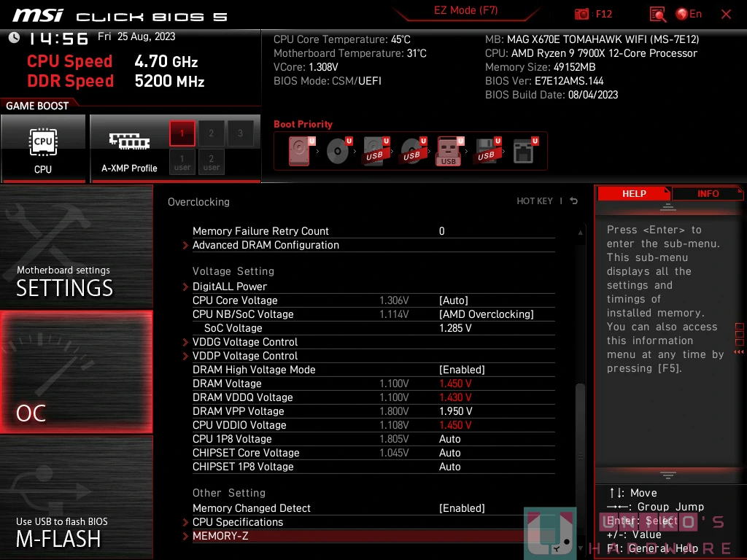Select the optical disc boot device icon

[338, 151]
